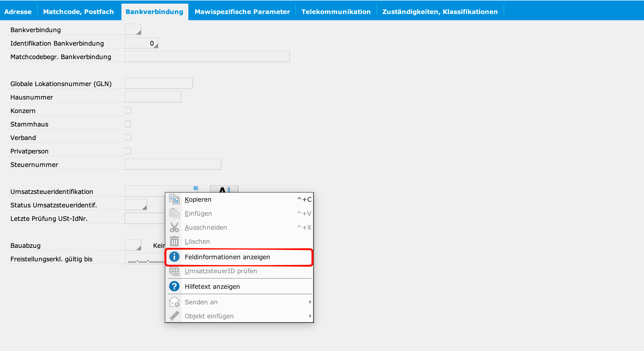Click the small list icon in Umsatzsteueridentifikation field
The height and width of the screenshot is (351, 644).
tap(196, 188)
